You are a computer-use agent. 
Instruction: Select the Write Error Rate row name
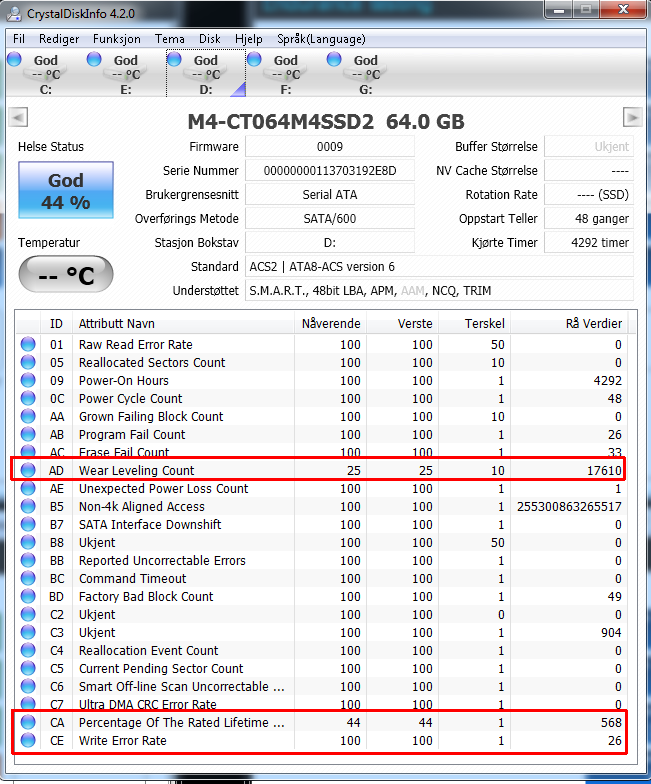pyautogui.click(x=122, y=740)
